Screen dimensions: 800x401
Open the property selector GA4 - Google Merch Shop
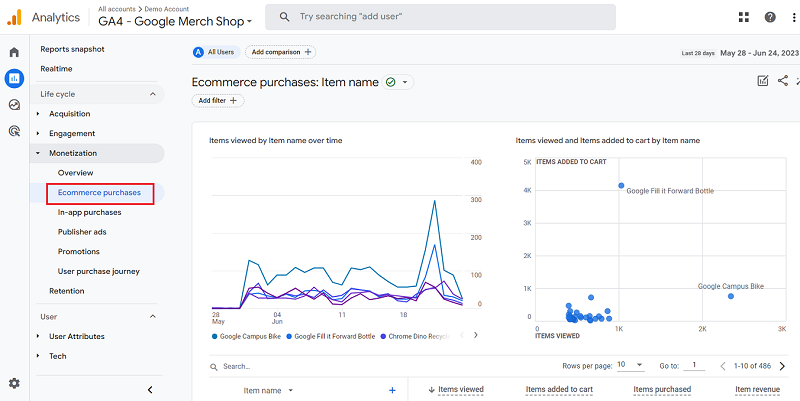click(176, 21)
